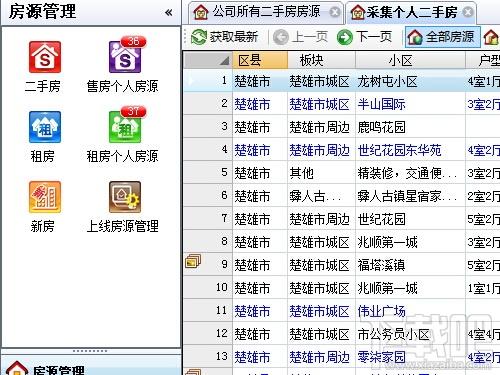The image size is (500, 375).
Task: Switch to 采集个人二手房 tab
Action: tap(411, 12)
